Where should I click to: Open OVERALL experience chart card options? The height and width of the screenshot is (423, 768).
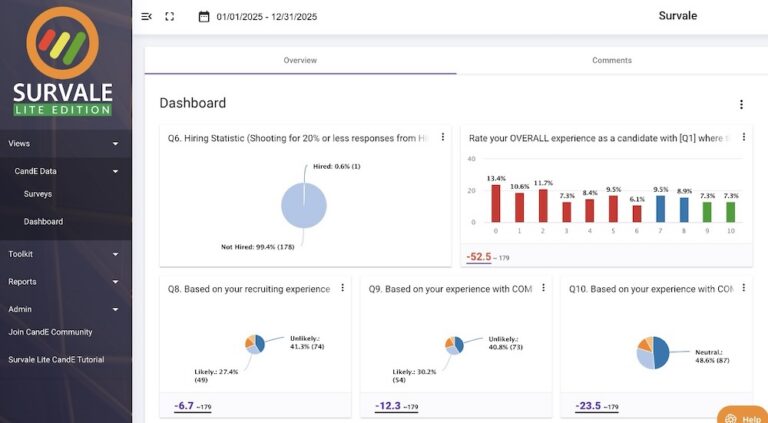coord(743,138)
